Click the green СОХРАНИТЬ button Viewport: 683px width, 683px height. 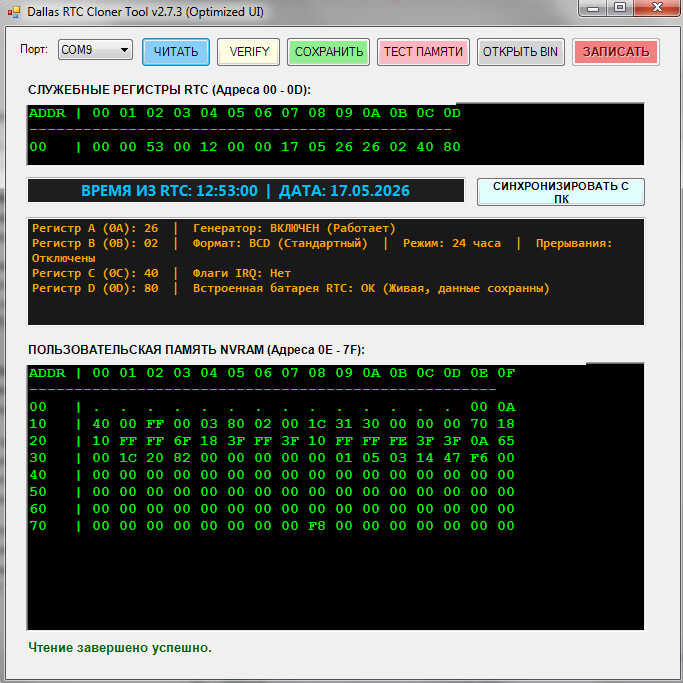[328, 52]
